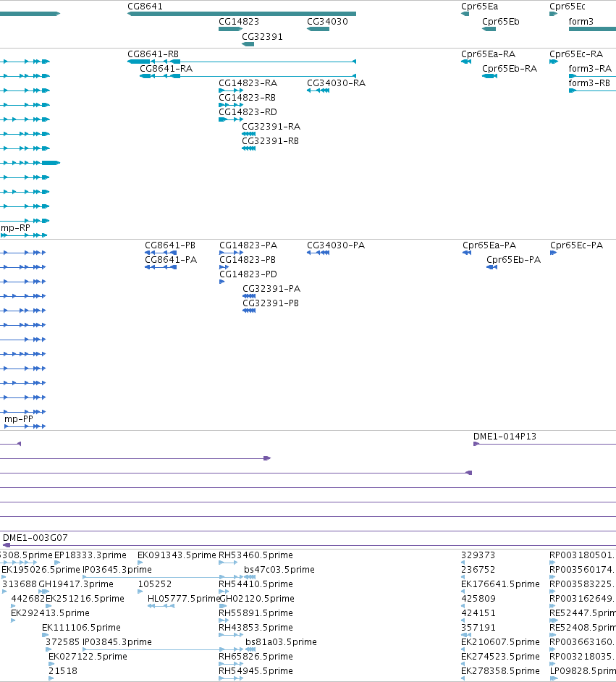Select the GH19417.3prime EST label
The width and height of the screenshot is (616, 682).
76,584
